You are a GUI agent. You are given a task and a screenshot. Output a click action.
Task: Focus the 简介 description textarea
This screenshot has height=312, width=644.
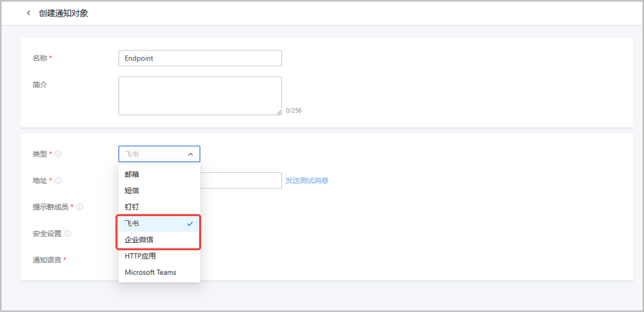[x=200, y=95]
